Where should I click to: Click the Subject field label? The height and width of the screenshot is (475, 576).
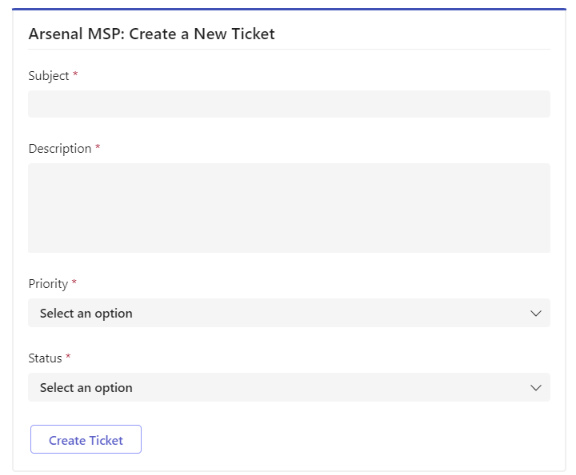pos(48,76)
